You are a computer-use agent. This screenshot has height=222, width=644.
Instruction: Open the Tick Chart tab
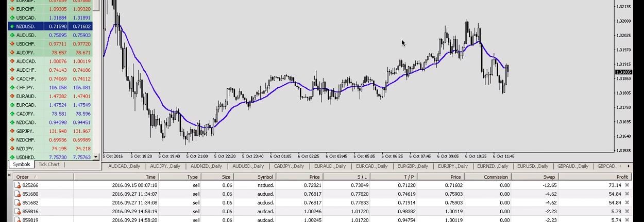pos(49,165)
